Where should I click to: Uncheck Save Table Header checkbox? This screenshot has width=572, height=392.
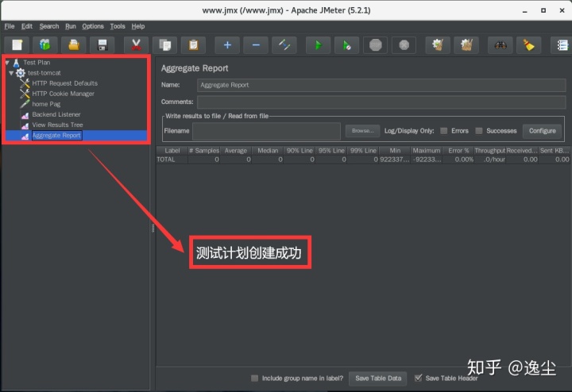[419, 378]
